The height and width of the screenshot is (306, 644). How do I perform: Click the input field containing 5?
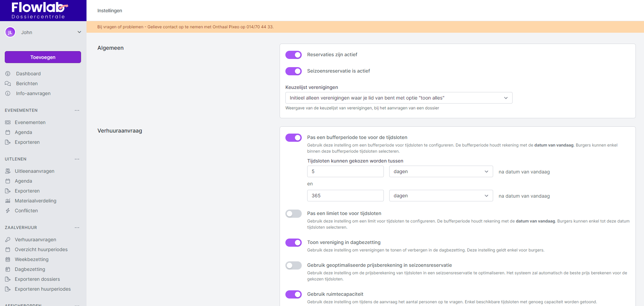345,171
